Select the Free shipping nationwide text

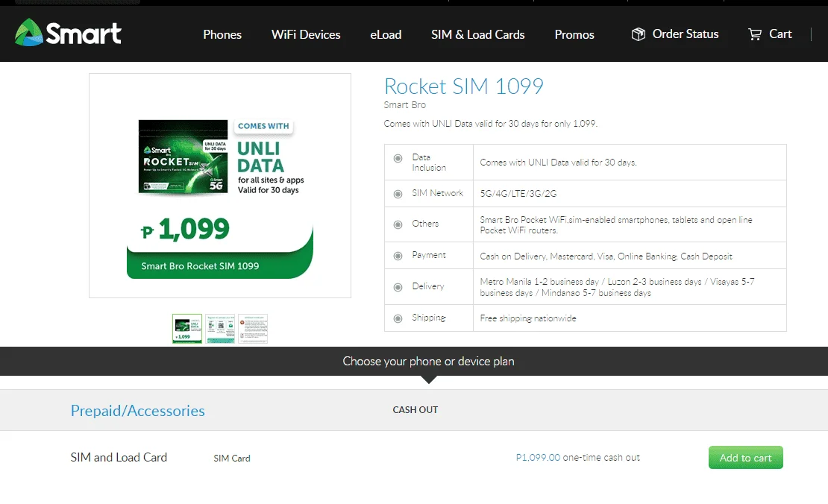point(528,318)
